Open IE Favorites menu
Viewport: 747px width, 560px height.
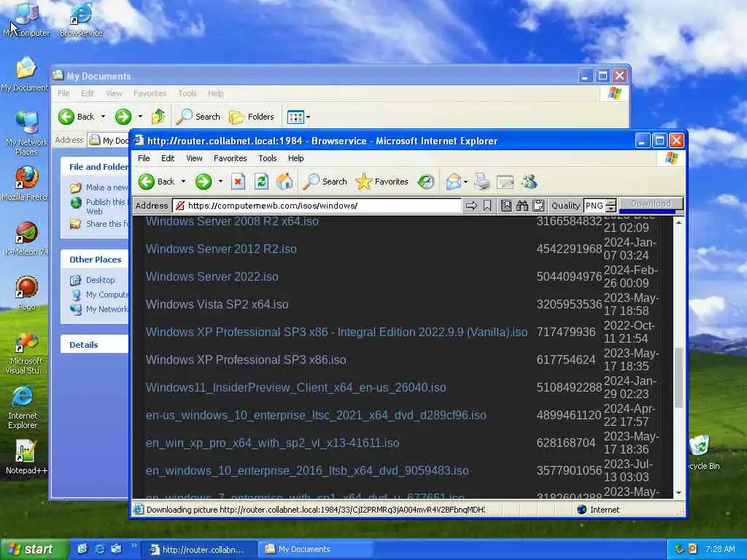[x=230, y=158]
